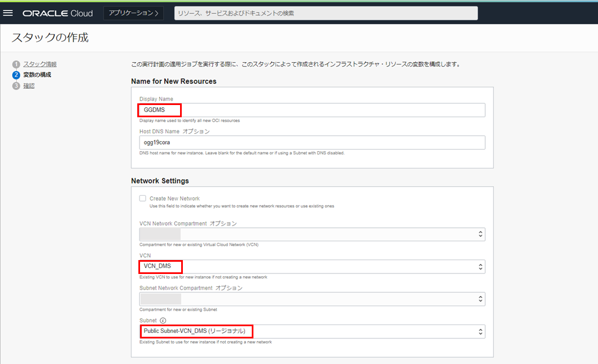Click the Subnet info icon
Image resolution: width=598 pixels, height=364 pixels.
[x=163, y=320]
